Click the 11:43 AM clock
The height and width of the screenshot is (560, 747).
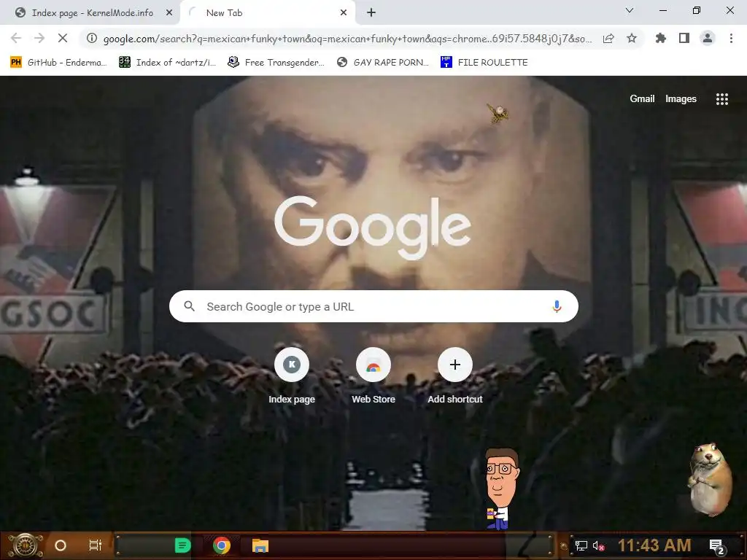654,545
